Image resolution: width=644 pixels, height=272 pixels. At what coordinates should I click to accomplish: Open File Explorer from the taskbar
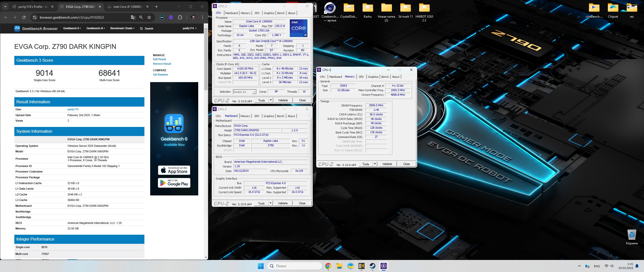[x=339, y=266]
